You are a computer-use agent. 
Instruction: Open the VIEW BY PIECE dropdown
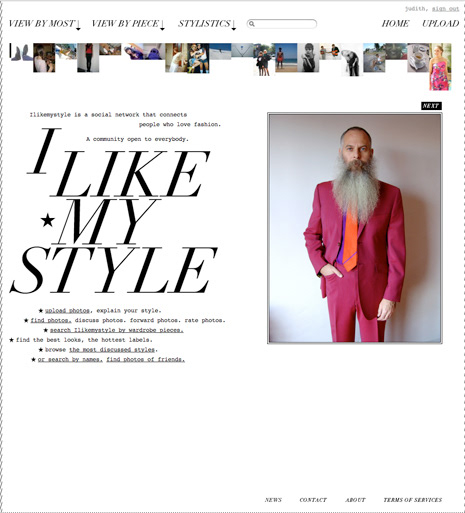128,24
